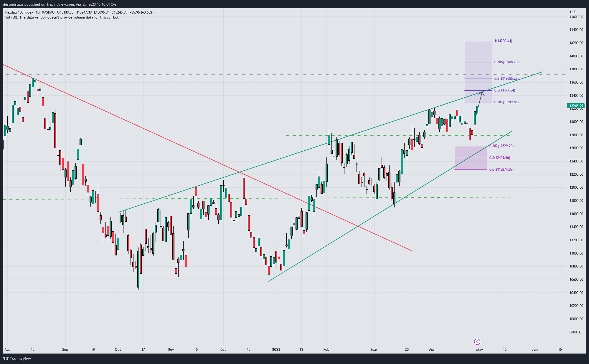
Task: Select the 0.5(13477.54) Fibonacci label
Action: (504, 90)
